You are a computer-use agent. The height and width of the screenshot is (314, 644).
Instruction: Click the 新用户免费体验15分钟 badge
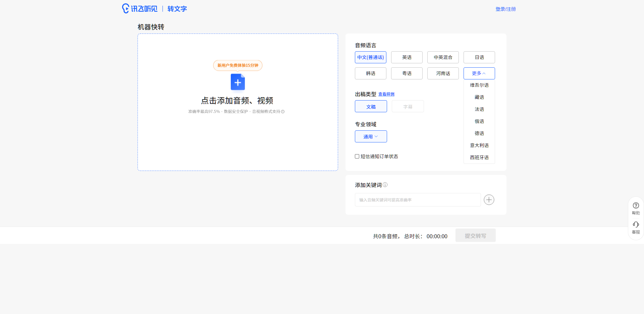click(238, 65)
